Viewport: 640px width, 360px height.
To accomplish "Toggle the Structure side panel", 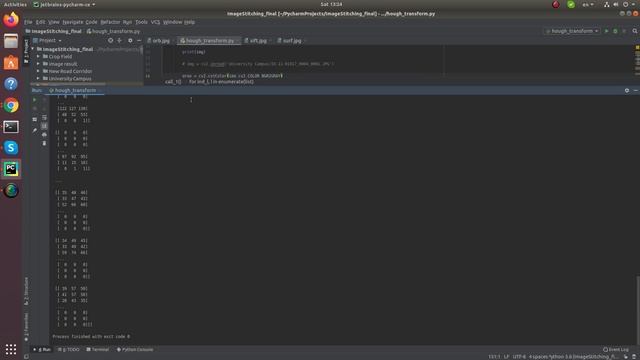I will (x=27, y=291).
